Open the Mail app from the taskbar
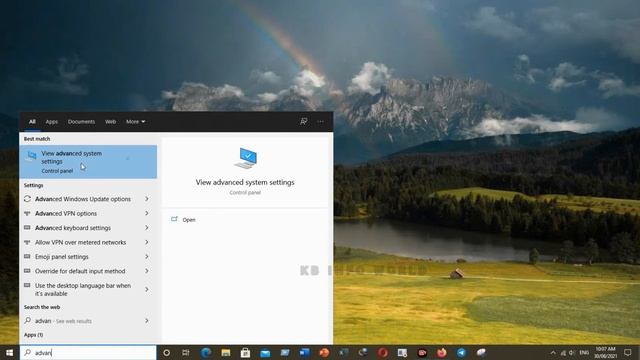640x360 pixels. pyautogui.click(x=265, y=353)
